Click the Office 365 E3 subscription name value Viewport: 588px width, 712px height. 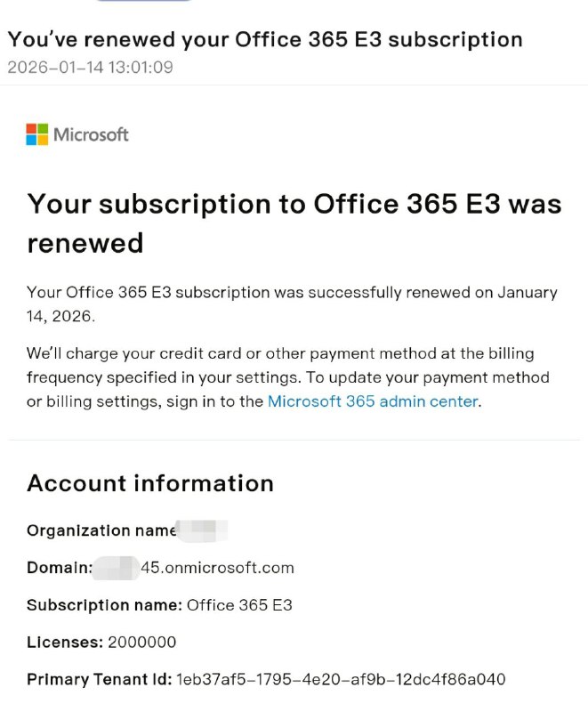coord(239,605)
